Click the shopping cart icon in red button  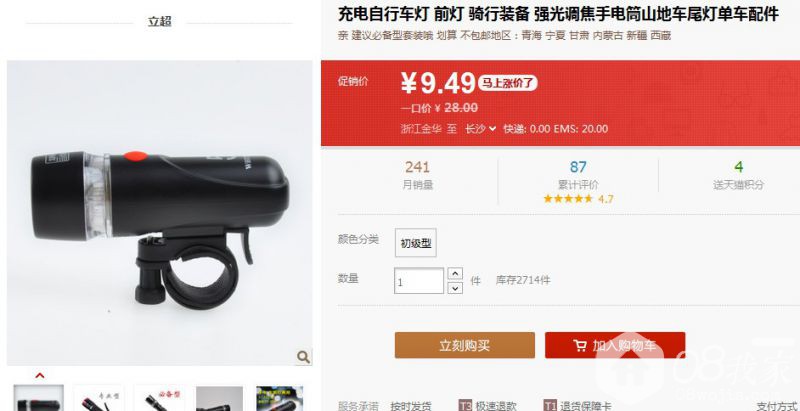pos(580,346)
